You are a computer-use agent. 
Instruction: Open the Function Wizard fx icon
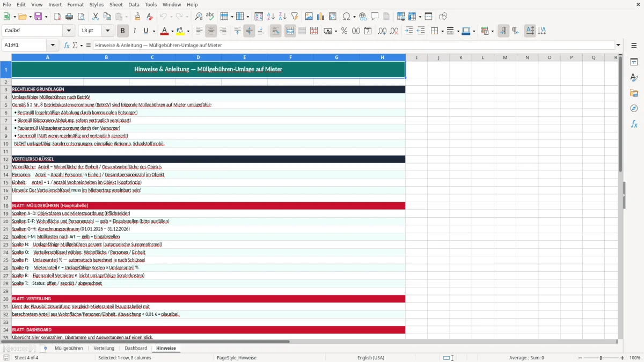[67, 46]
